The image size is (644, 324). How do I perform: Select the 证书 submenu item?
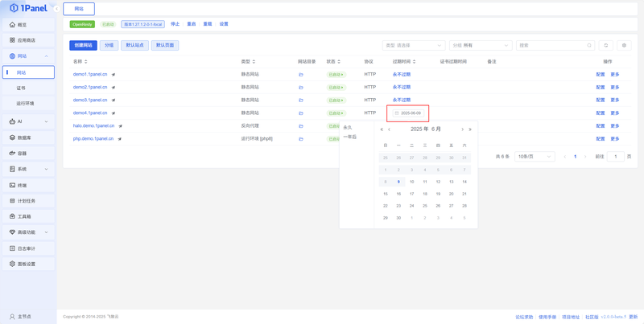(x=28, y=88)
